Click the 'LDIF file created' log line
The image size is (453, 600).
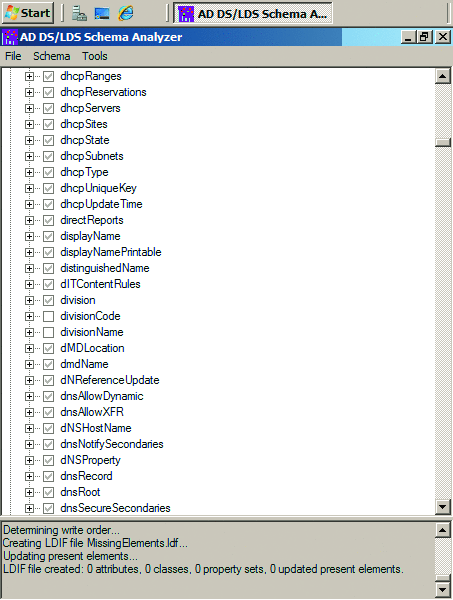point(203,569)
